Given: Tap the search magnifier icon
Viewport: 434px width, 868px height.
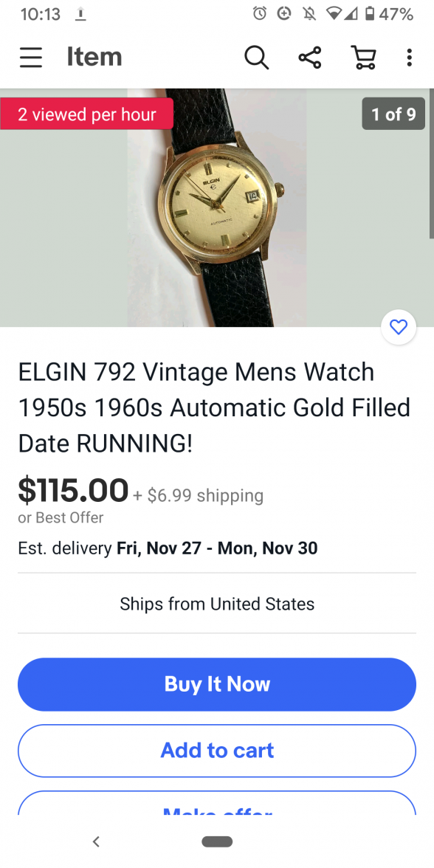Looking at the screenshot, I should (256, 57).
